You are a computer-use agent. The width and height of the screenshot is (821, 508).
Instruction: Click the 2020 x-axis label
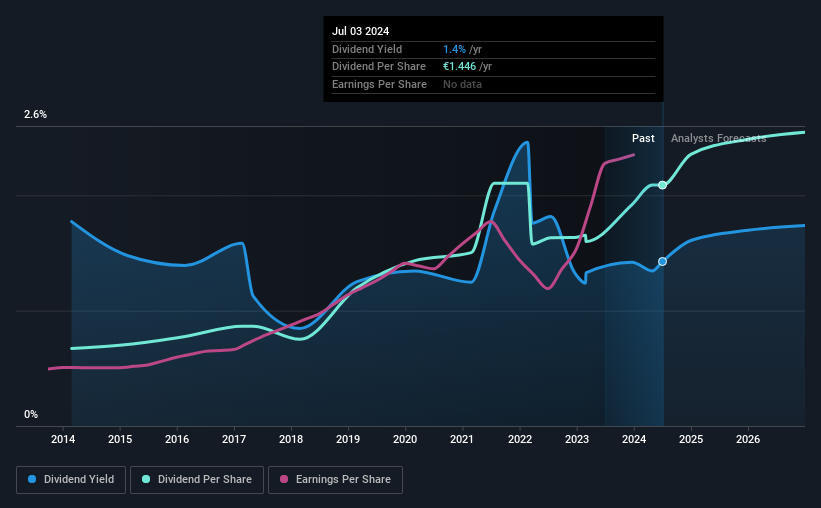pos(405,439)
